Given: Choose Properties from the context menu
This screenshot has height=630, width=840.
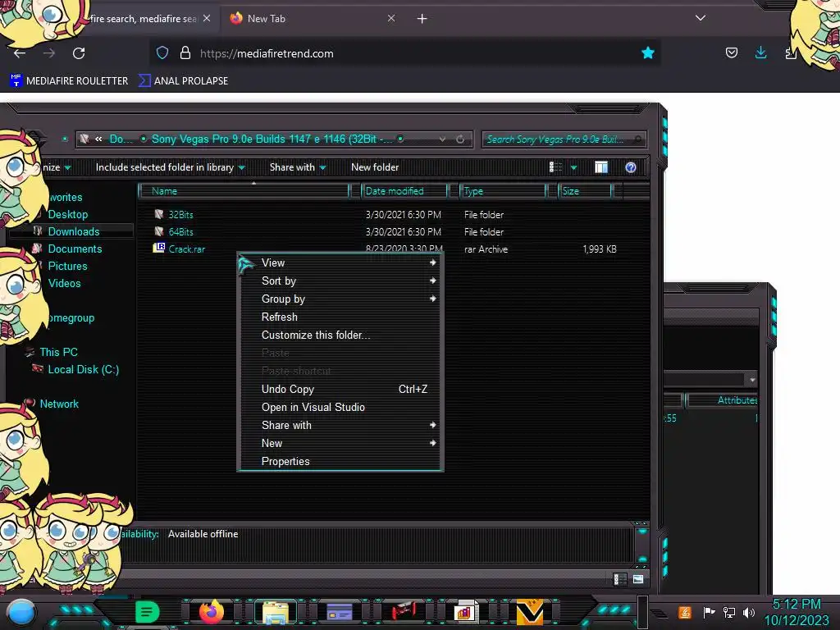Looking at the screenshot, I should 340,461.
